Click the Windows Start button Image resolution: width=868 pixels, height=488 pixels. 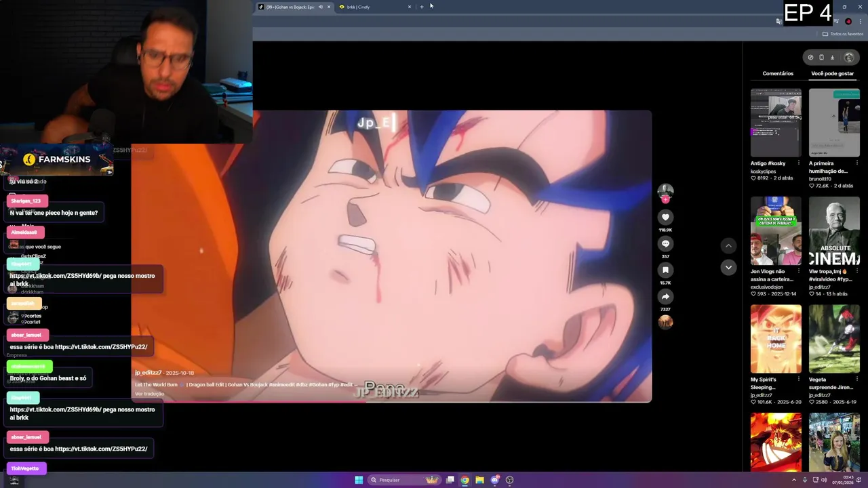pos(359,480)
